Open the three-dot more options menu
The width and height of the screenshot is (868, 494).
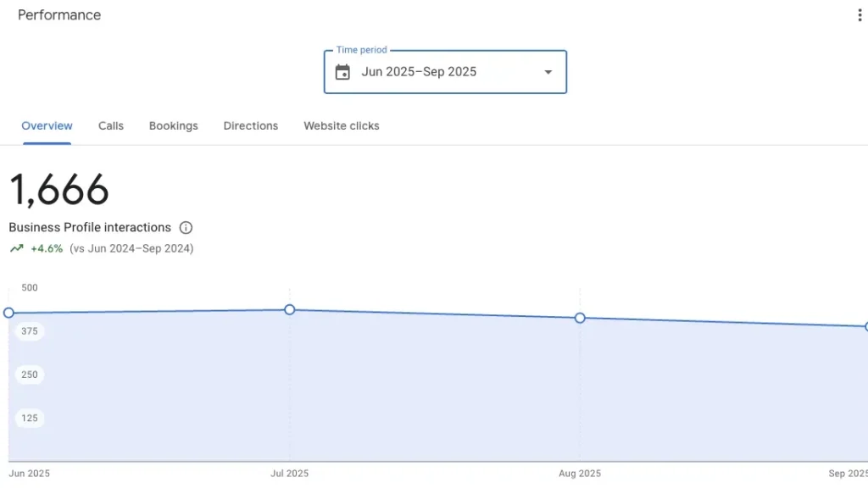click(x=860, y=15)
